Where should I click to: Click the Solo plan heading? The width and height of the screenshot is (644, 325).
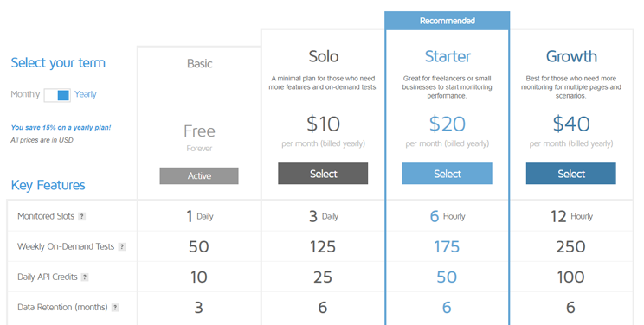pyautogui.click(x=324, y=57)
